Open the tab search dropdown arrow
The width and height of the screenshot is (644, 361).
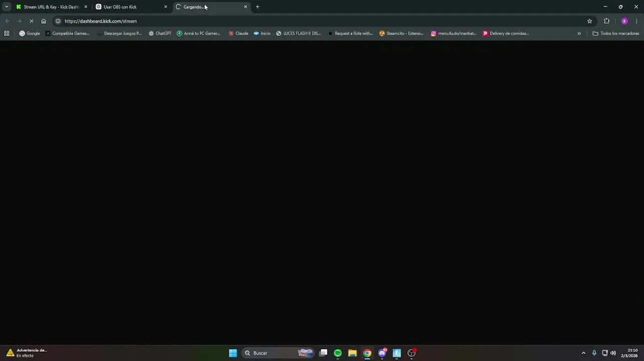pyautogui.click(x=7, y=7)
